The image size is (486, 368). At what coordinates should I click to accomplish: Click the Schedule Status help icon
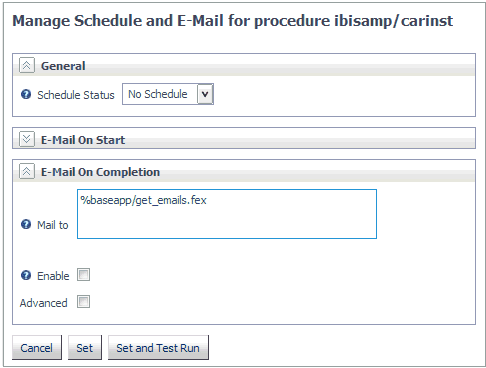(x=26, y=94)
